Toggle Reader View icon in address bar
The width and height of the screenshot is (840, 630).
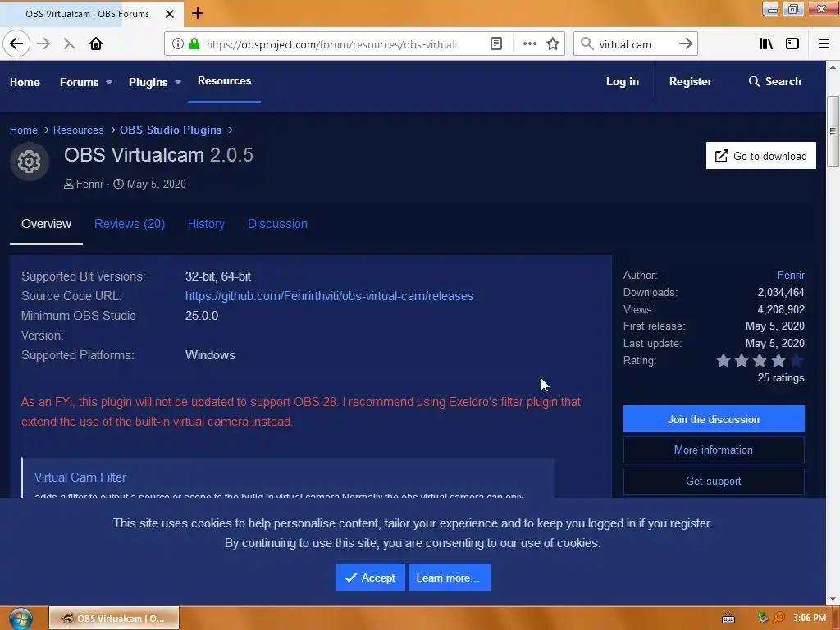coord(496,44)
